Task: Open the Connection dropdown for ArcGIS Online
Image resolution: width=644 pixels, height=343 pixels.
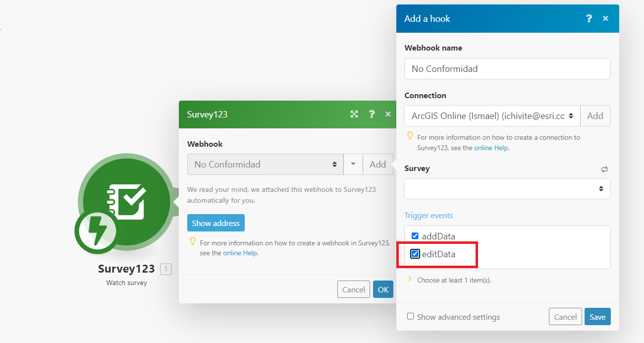Action: coord(492,115)
